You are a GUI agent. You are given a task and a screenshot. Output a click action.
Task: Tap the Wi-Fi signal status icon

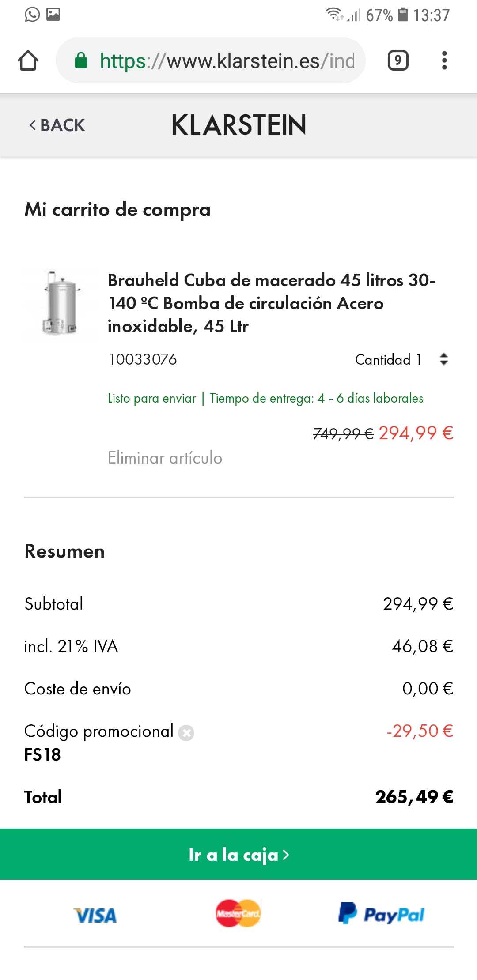tap(334, 15)
